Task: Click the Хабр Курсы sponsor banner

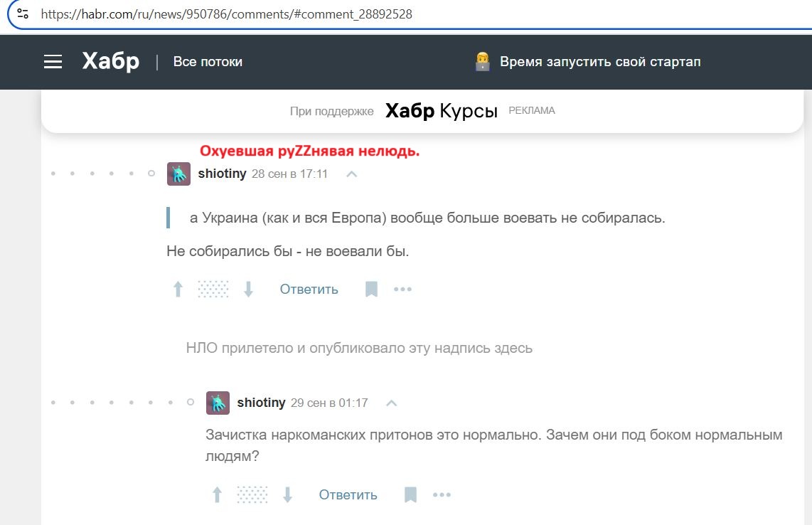Action: coord(441,111)
